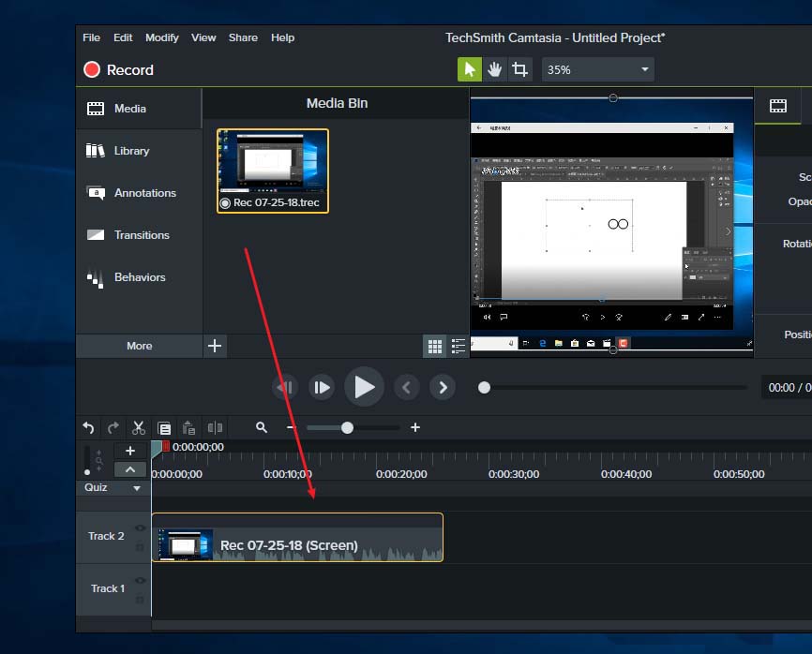This screenshot has height=654, width=812.
Task: Click the Record button
Action: click(x=118, y=69)
